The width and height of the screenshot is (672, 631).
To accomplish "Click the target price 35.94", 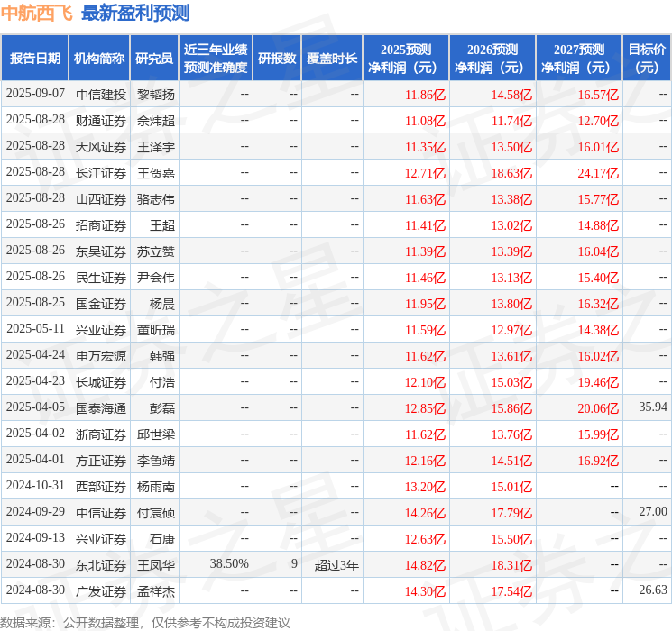I will click(x=653, y=407).
